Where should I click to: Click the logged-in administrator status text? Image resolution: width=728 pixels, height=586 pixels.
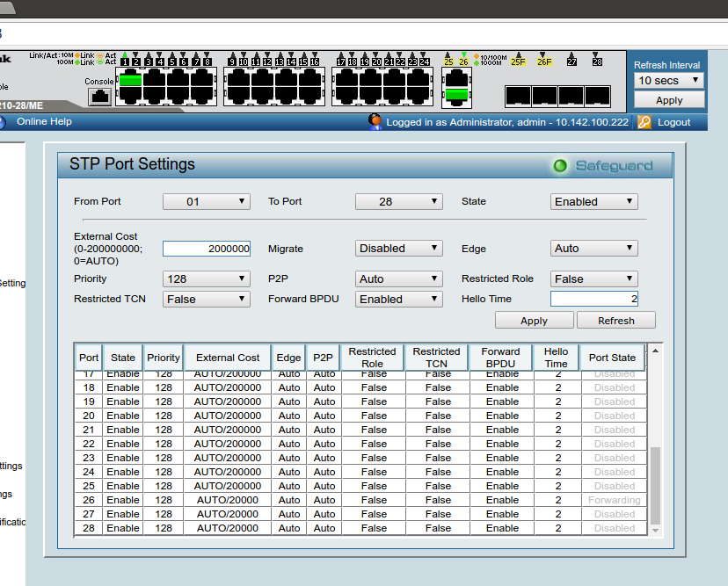507,122
